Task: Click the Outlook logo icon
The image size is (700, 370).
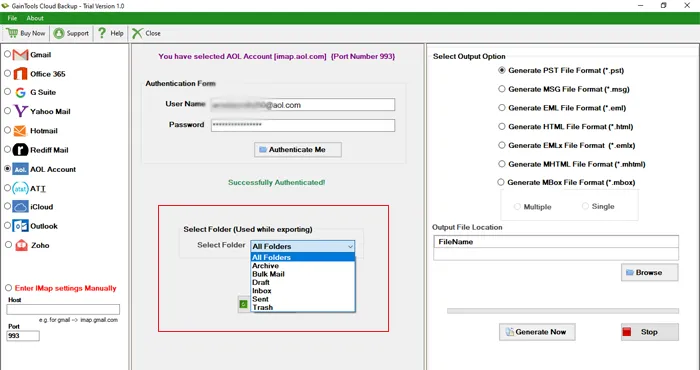Action: (x=21, y=226)
